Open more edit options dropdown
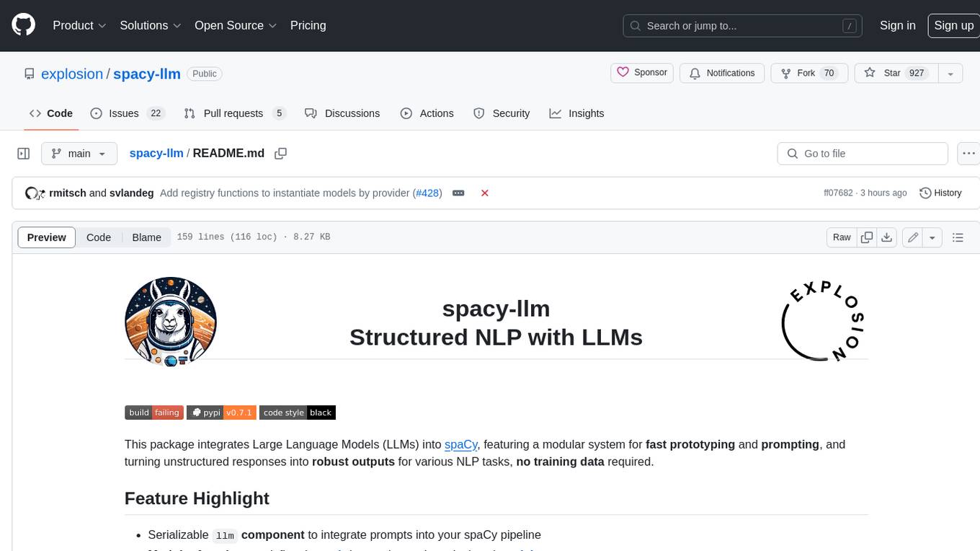The height and width of the screenshot is (551, 980). pyautogui.click(x=932, y=237)
